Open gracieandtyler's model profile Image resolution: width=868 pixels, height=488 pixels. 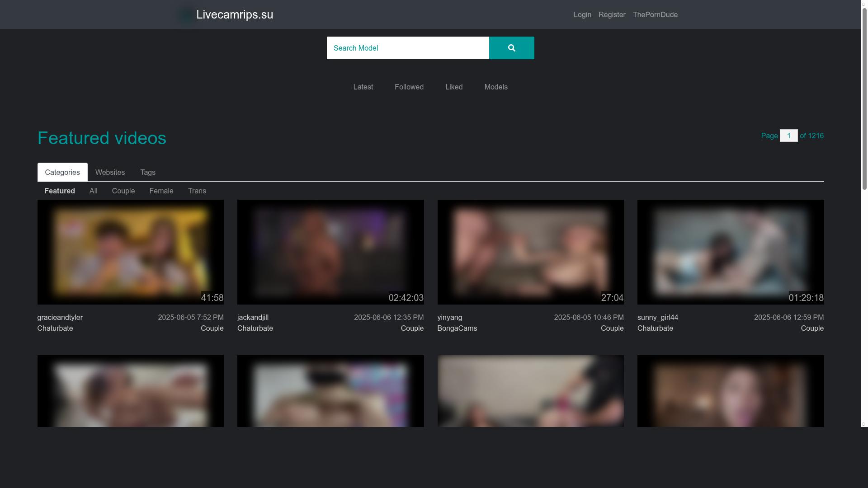pyautogui.click(x=60, y=317)
